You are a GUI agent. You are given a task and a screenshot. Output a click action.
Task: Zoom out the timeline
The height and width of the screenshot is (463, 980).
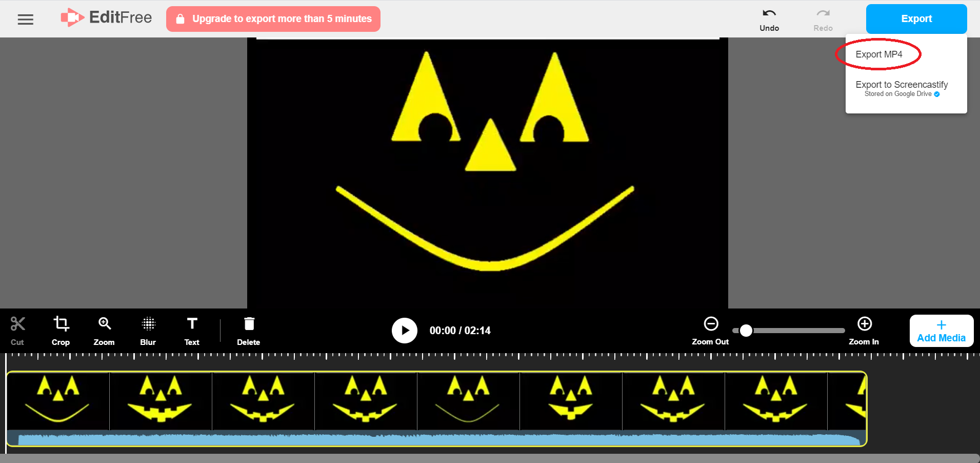tap(710, 323)
